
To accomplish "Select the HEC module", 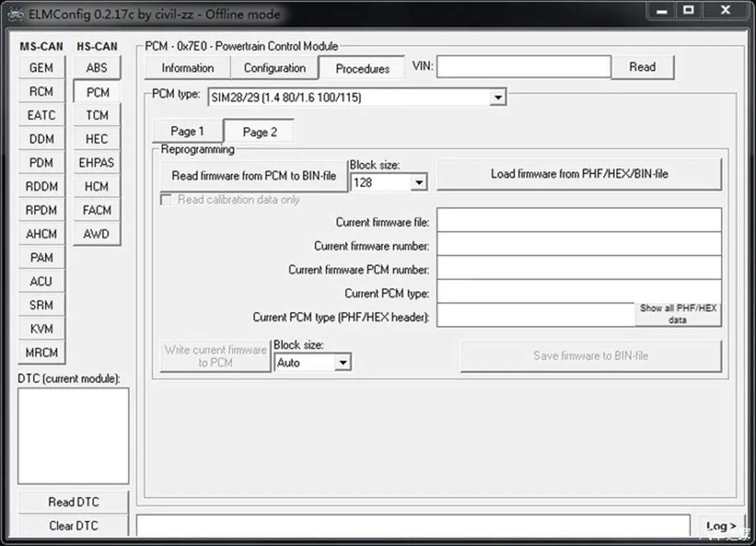I will [97, 139].
